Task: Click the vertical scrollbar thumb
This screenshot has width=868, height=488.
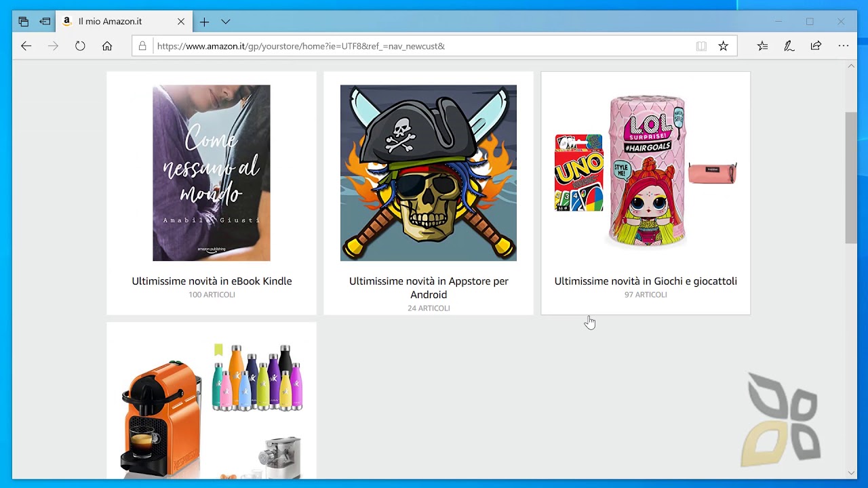Action: (x=851, y=178)
